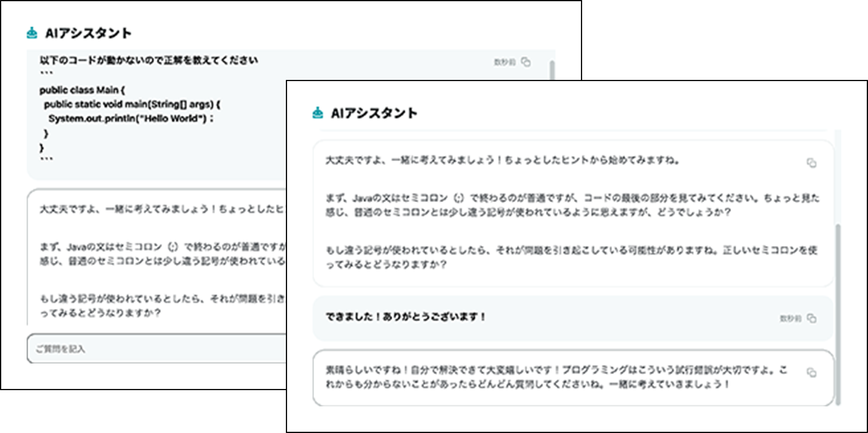This screenshot has height=433, width=868.
Task: Copy the できました！ありがとうございます！ message
Action: [x=811, y=318]
